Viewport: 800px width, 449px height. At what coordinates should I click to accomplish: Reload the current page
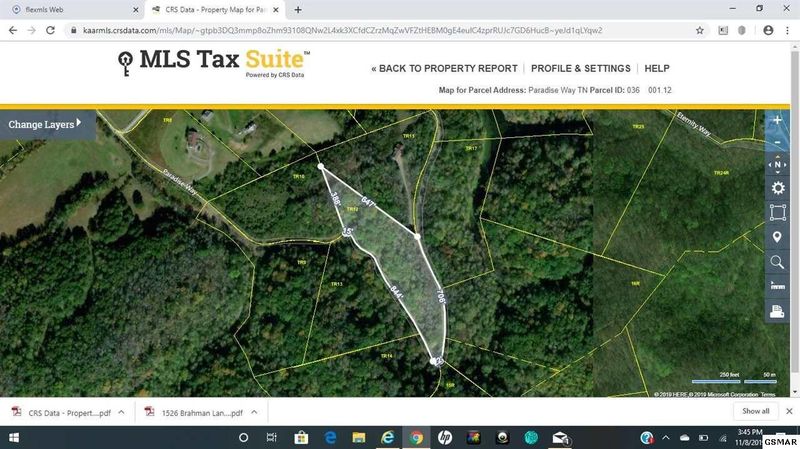(x=51, y=31)
